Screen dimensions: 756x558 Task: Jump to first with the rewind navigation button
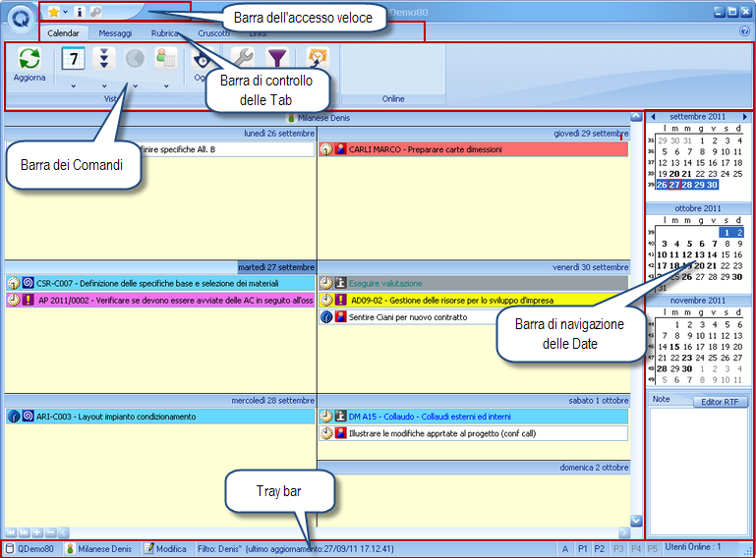[11, 532]
